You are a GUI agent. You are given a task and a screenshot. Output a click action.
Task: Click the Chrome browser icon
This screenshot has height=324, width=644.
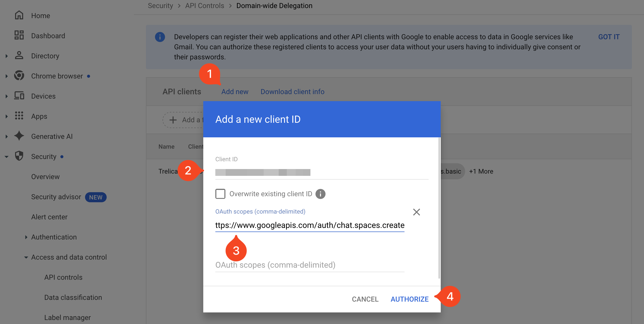19,75
